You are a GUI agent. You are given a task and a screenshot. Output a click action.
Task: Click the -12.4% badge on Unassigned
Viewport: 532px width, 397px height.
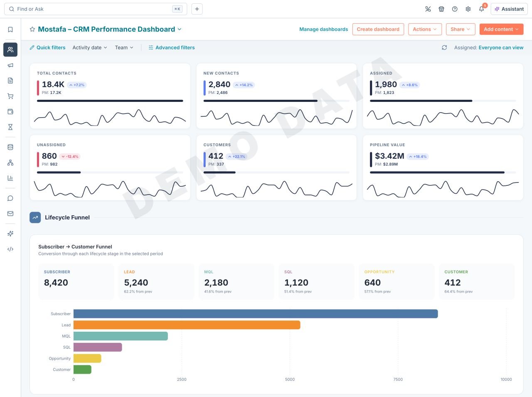pyautogui.click(x=70, y=157)
